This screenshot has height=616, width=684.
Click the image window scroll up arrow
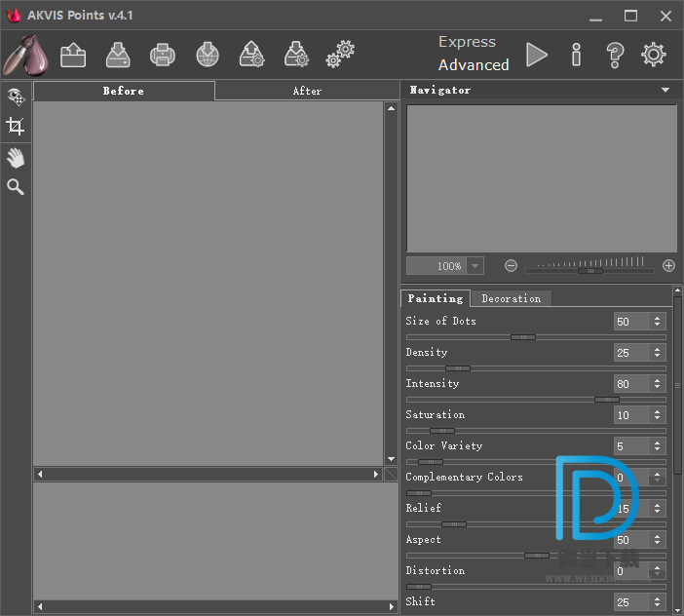coord(391,108)
